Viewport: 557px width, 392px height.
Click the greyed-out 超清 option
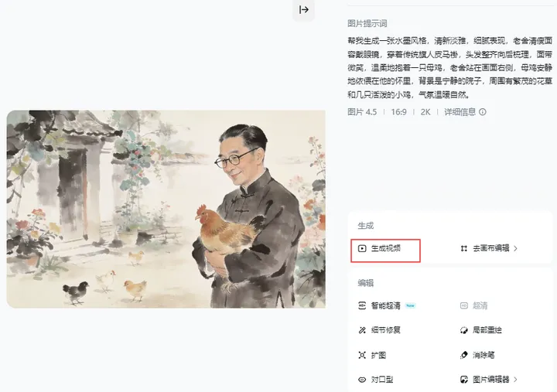point(480,305)
